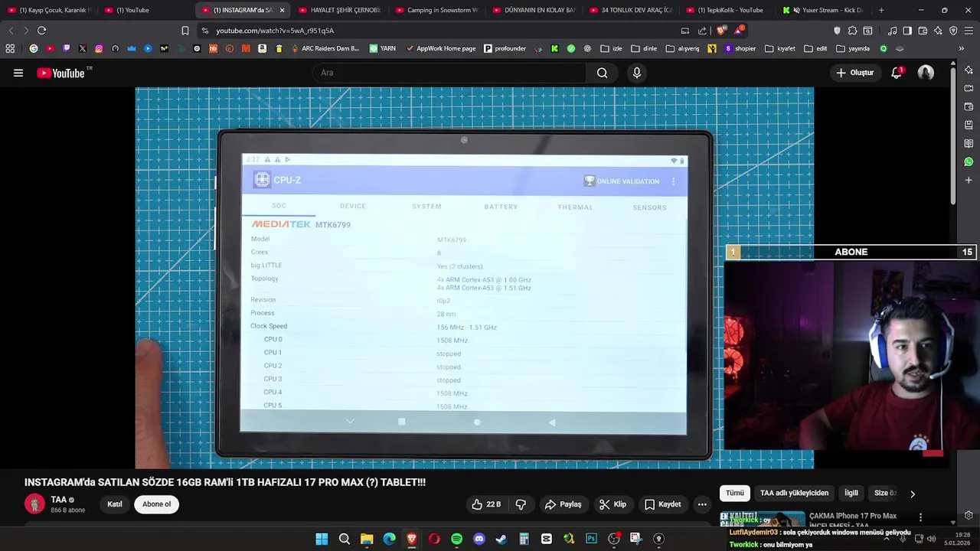Open Windows Start menu
The width and height of the screenshot is (980, 551).
[322, 539]
